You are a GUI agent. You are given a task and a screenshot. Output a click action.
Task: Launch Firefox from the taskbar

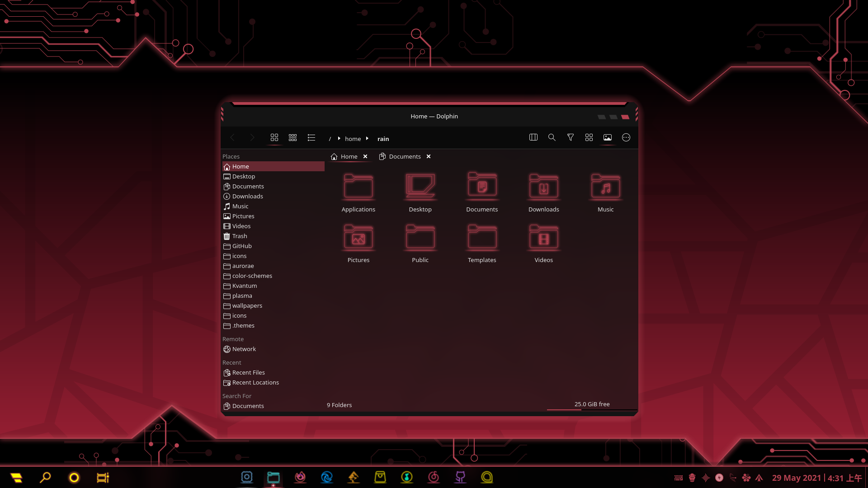click(300, 477)
